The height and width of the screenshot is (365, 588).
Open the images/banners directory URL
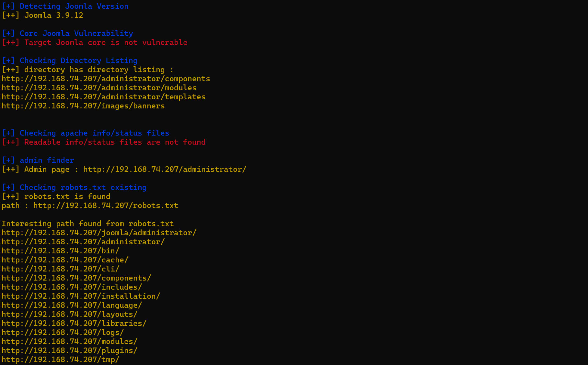tap(83, 106)
